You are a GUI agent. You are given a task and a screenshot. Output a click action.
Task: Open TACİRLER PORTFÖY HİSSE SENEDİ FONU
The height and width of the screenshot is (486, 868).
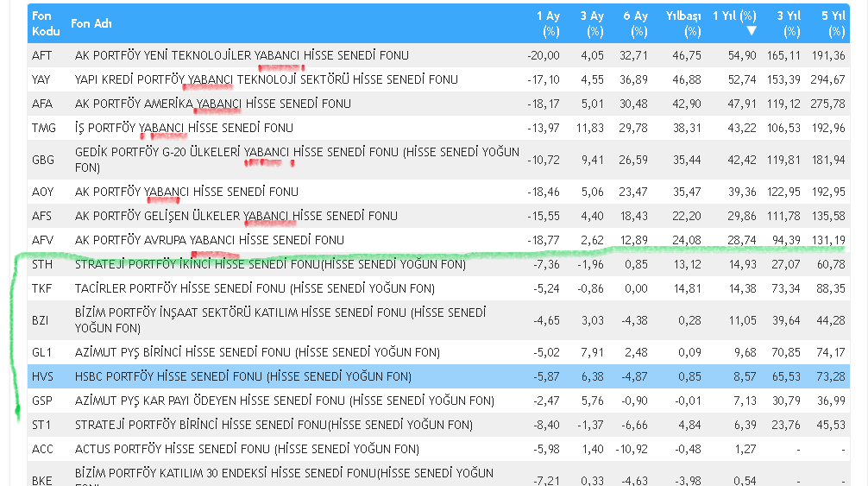(255, 289)
